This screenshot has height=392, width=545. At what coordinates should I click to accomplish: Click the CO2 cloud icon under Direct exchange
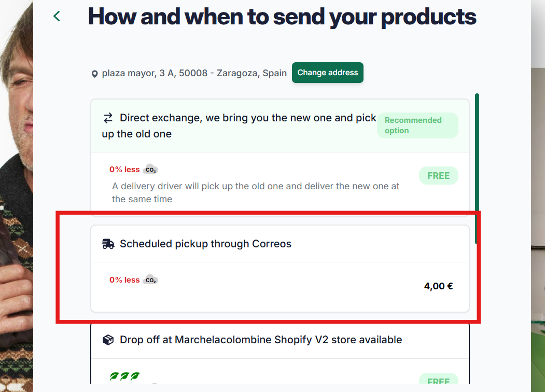point(150,169)
